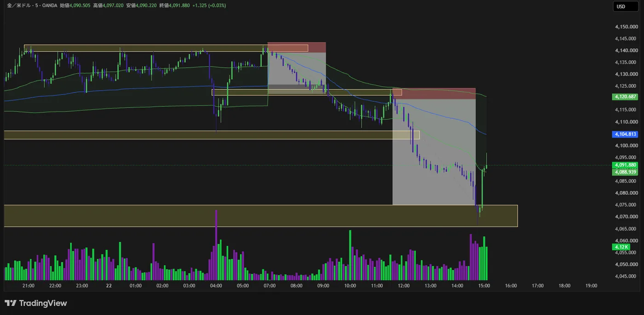Screen dimensions: 644x315
Task: Click the 4,150.000 price scale value
Action: [x=626, y=27]
